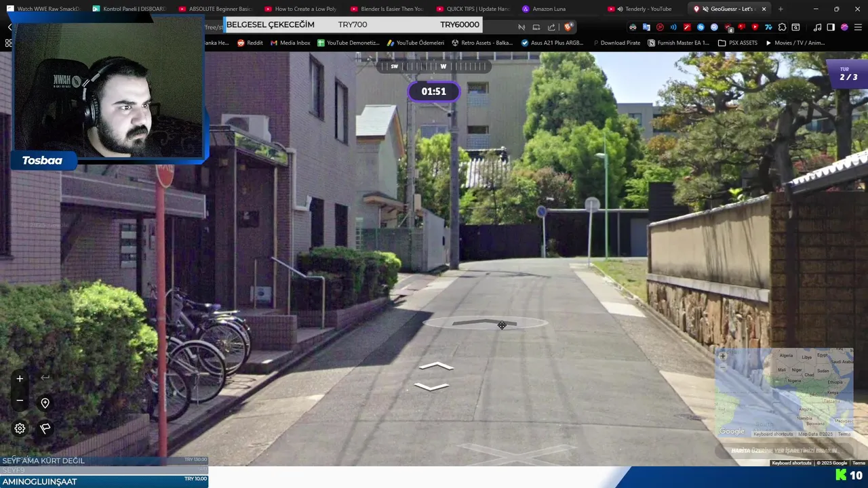Click the translate extension icon
This screenshot has width=868, height=488.
point(646,27)
